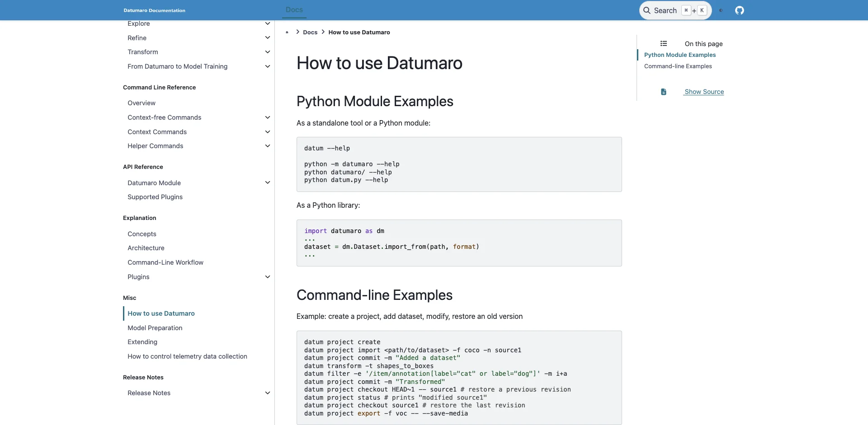Image resolution: width=868 pixels, height=425 pixels.
Task: Expand the Explore sidebar section
Action: tap(268, 23)
